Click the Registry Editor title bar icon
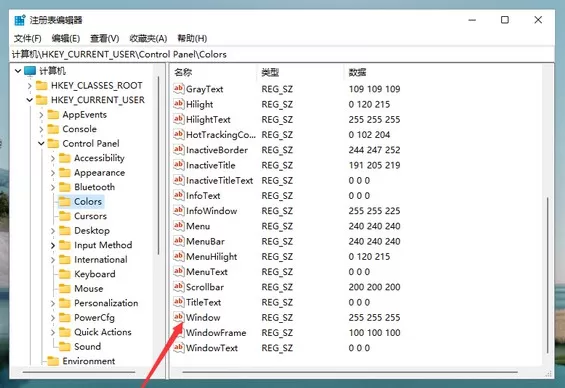 coord(20,20)
